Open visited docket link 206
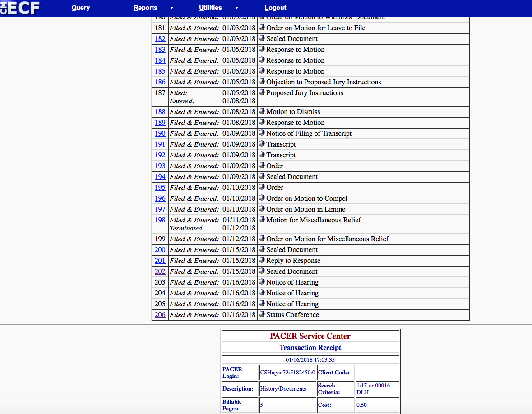Image resolution: width=532 pixels, height=414 pixels. click(160, 315)
